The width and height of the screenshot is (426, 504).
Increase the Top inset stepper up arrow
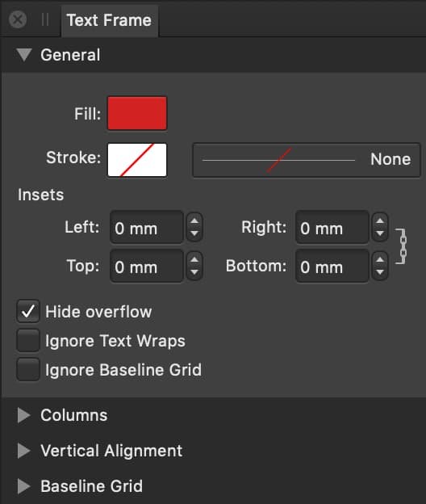click(194, 260)
